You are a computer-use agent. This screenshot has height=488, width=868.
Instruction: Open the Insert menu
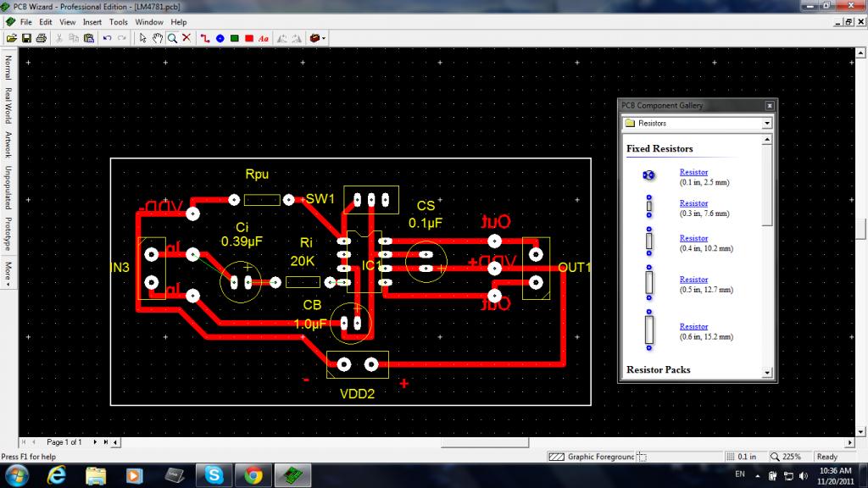click(x=92, y=21)
